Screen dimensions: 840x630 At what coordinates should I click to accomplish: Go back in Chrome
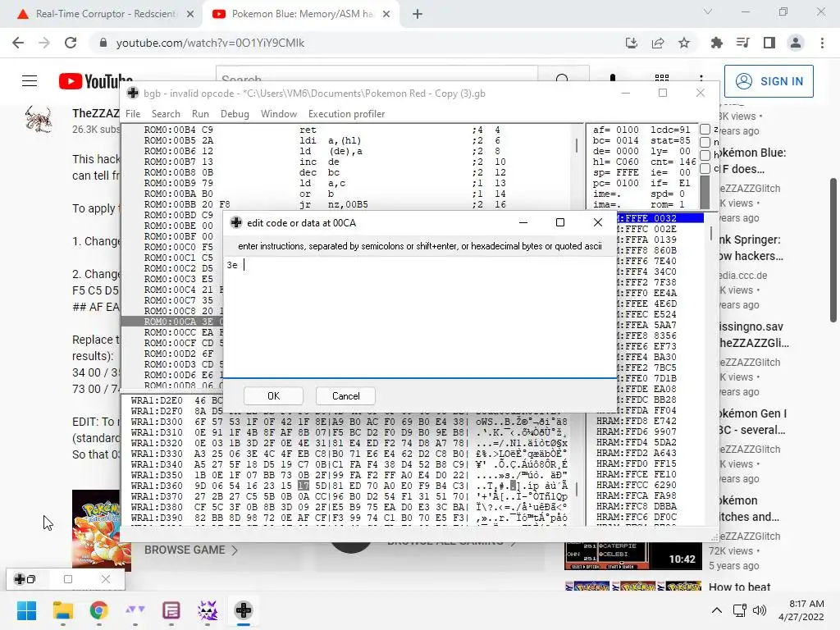[18, 43]
